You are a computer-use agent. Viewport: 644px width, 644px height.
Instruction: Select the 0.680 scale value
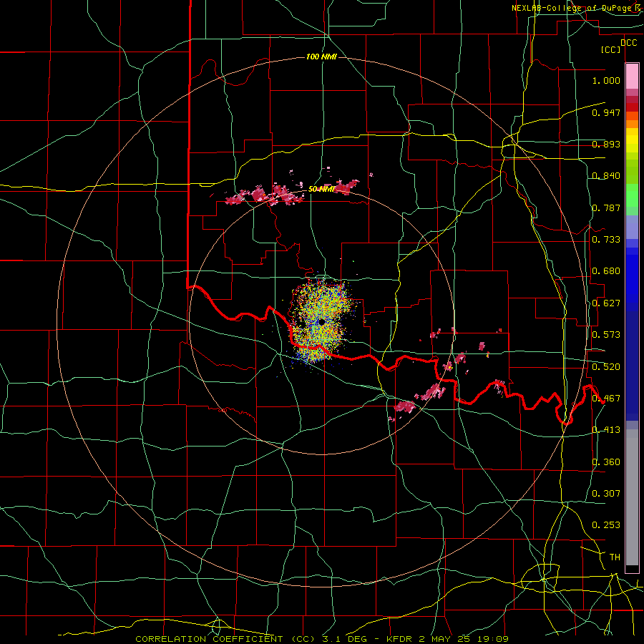click(x=606, y=270)
